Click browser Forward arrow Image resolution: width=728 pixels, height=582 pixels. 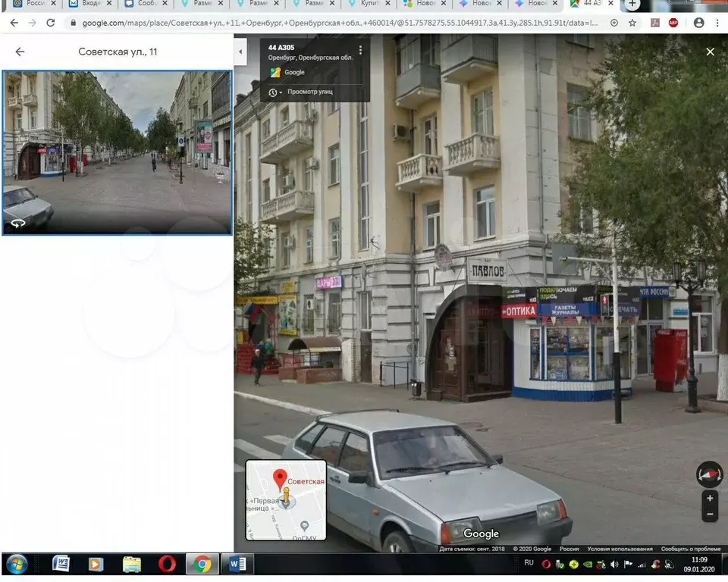32,23
